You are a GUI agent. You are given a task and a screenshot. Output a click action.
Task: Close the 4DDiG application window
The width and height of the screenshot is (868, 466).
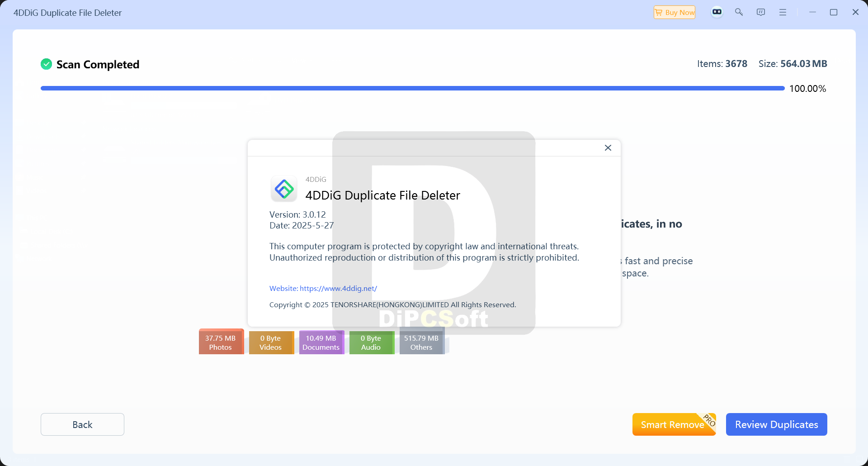pos(855,12)
